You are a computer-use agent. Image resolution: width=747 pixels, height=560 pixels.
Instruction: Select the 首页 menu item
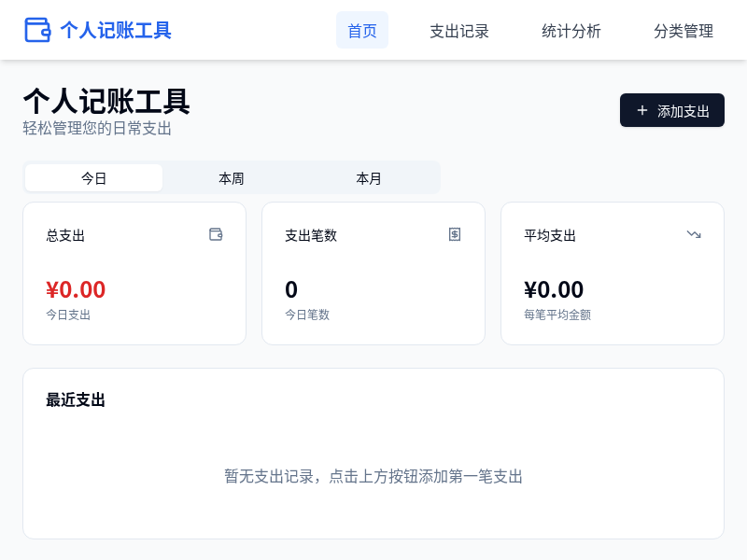(362, 30)
